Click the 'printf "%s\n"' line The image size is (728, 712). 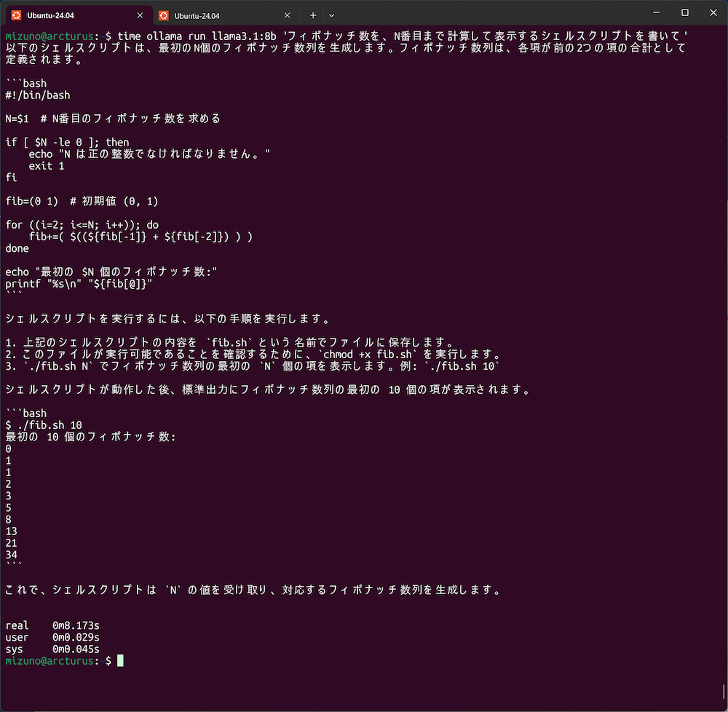79,284
